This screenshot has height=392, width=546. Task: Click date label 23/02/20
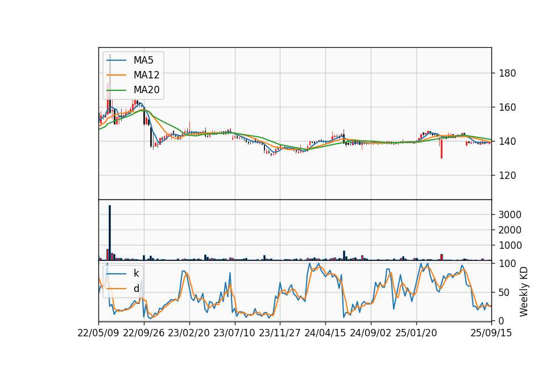click(x=189, y=333)
